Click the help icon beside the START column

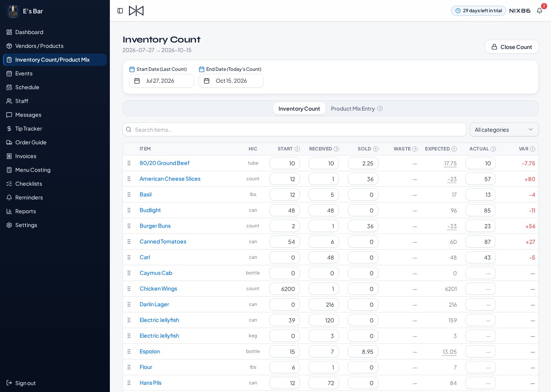pyautogui.click(x=297, y=149)
